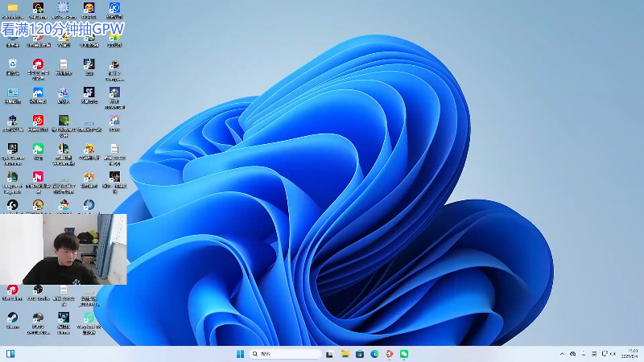Open the black SF logo shortcut
This screenshot has height=362, width=644.
click(x=89, y=93)
